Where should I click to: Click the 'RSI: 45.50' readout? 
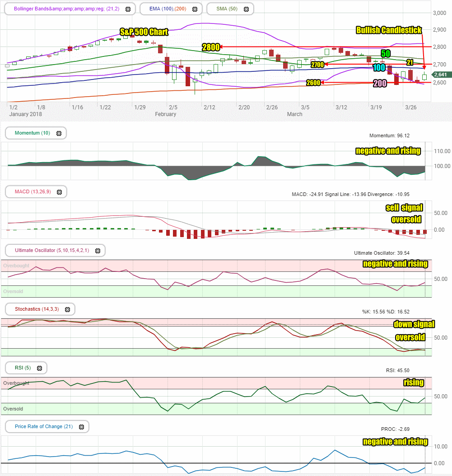(398, 370)
